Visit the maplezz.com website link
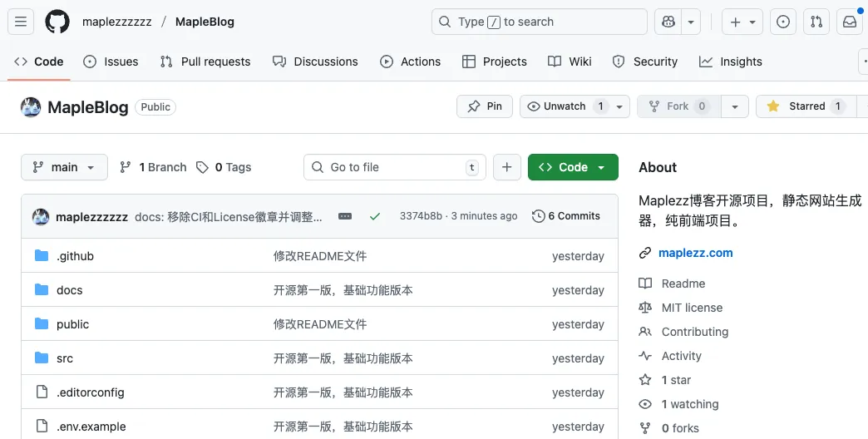Viewport: 868px width, 439px height. point(695,253)
